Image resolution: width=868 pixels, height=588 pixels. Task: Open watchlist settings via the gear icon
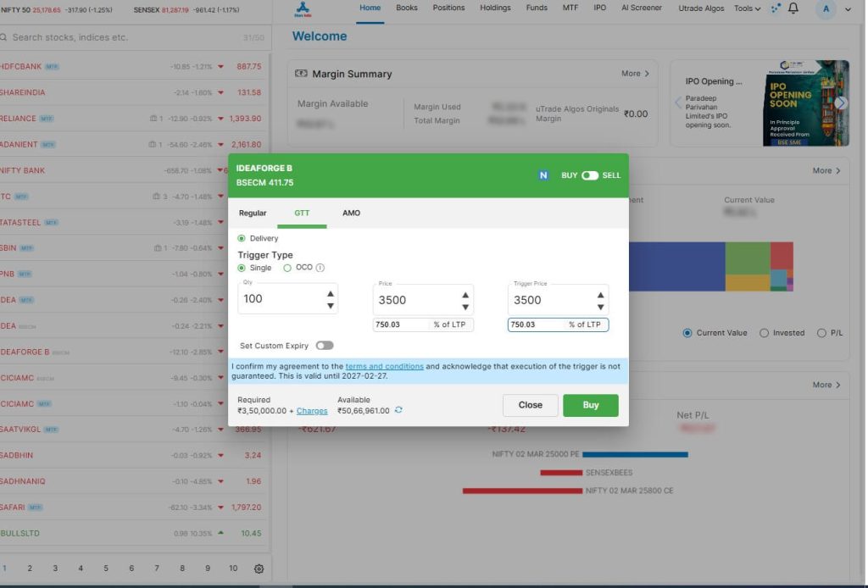(x=259, y=569)
